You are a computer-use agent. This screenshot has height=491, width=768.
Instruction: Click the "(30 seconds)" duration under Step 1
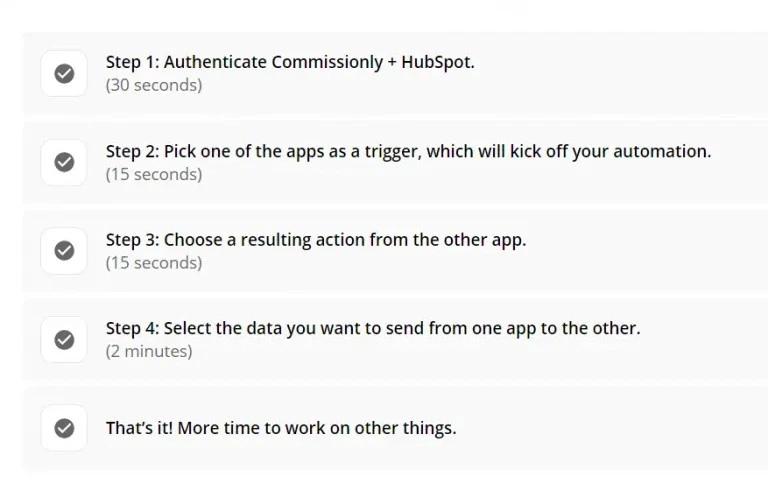(154, 85)
